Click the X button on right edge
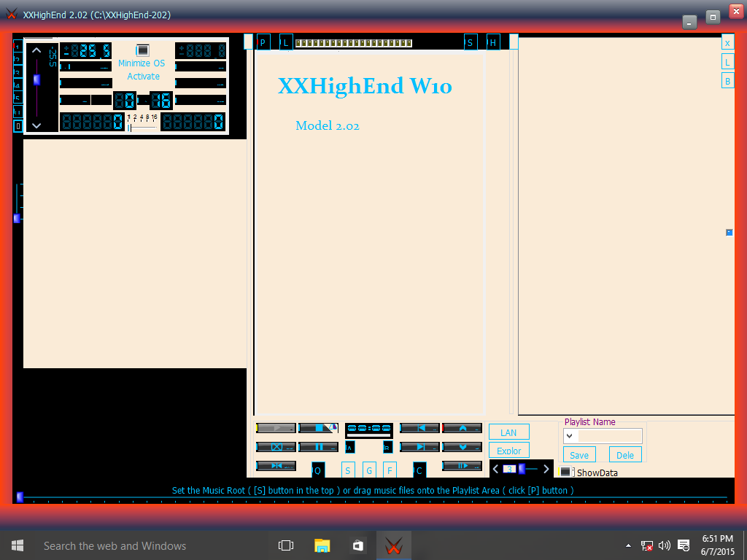Screen dimensions: 747x560 (x=727, y=43)
